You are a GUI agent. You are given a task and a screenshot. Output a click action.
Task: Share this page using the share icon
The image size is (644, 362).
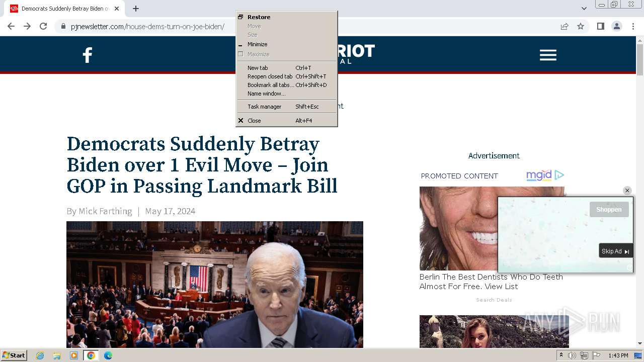(x=565, y=26)
